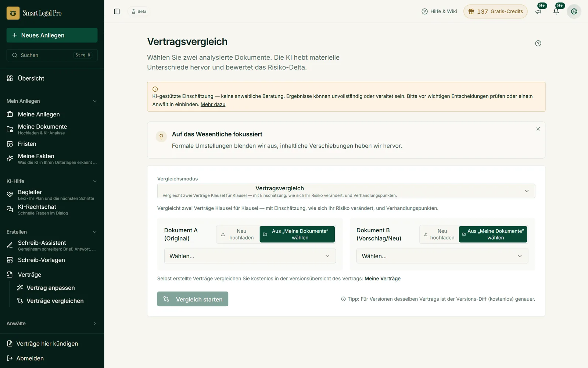Select Neu hochladen for Dokument B

[439, 234]
